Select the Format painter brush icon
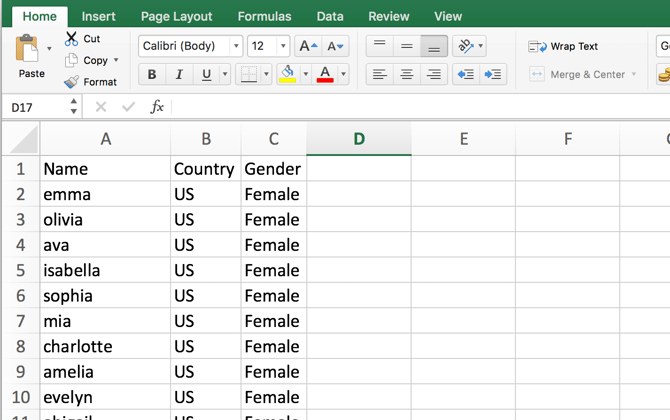 click(x=71, y=82)
